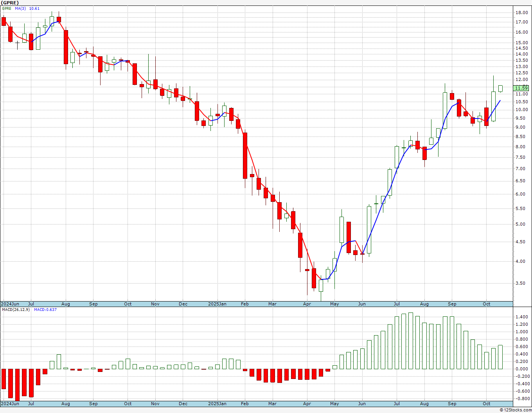This screenshot has width=532, height=413.
Task: Click Nov on the price chart time axis
Action: [x=155, y=304]
